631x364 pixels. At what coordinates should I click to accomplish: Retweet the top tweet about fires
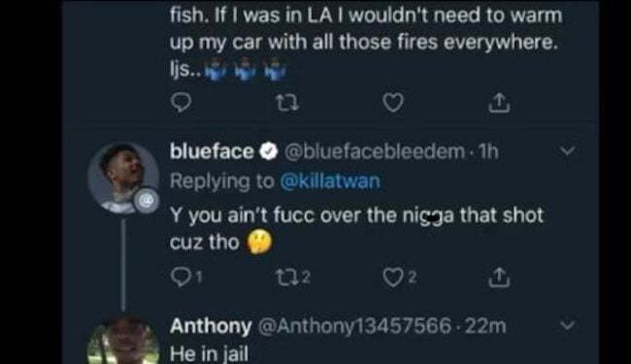287,103
